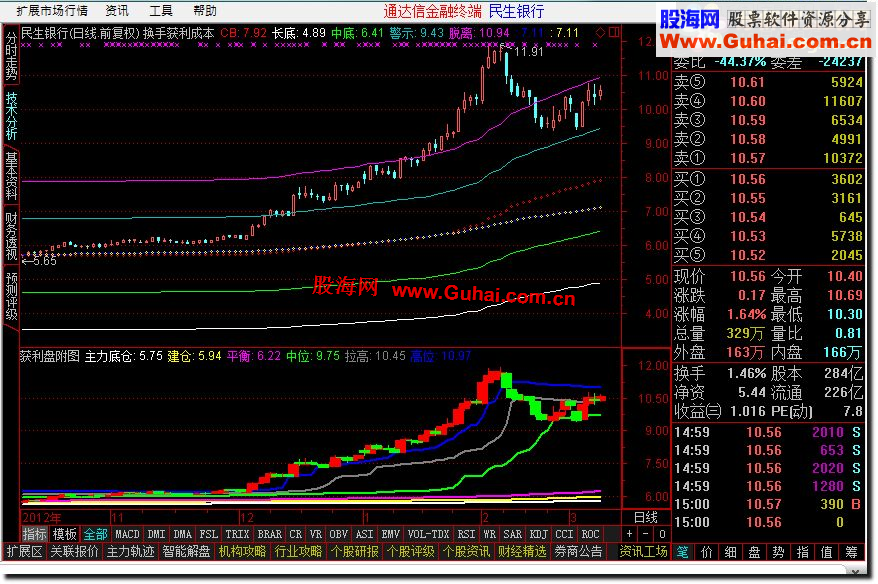Click the split-window icon above main chart
The height and width of the screenshot is (584, 878).
click(614, 32)
